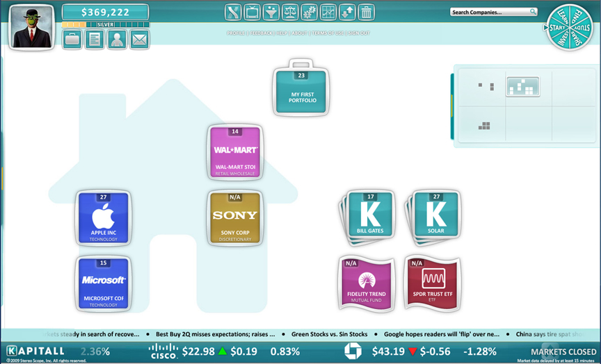Click the balance scales compare icon
The image size is (601, 364).
click(290, 12)
